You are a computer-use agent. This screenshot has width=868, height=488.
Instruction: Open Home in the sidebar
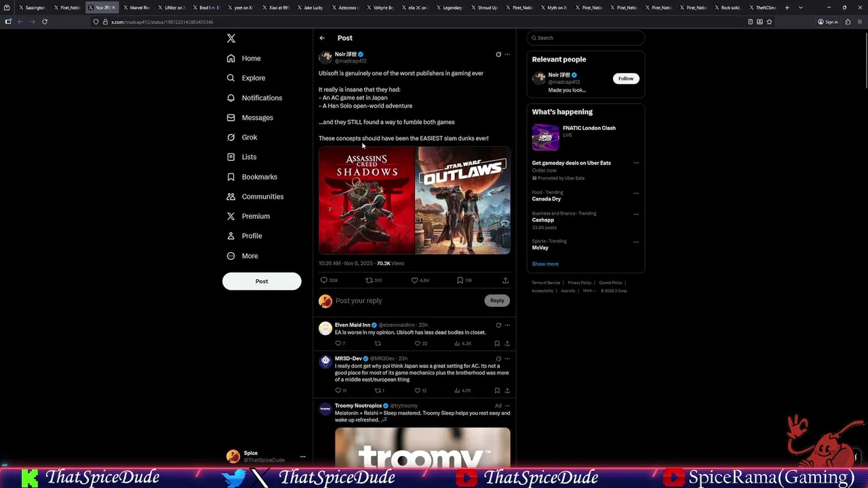(244, 58)
